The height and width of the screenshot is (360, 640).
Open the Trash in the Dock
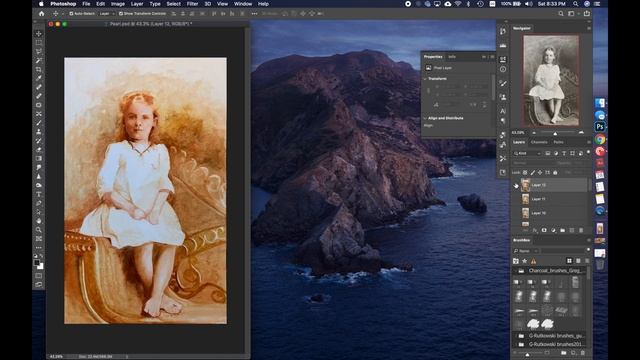point(600,264)
